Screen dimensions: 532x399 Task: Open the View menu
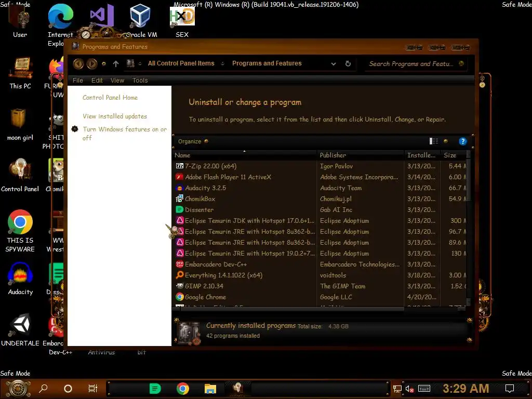(x=117, y=81)
